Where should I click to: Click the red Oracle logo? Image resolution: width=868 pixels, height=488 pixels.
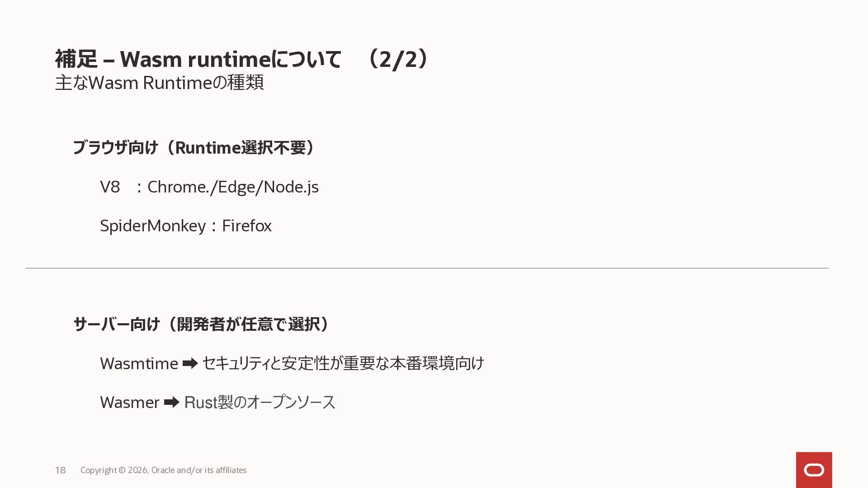tap(814, 470)
